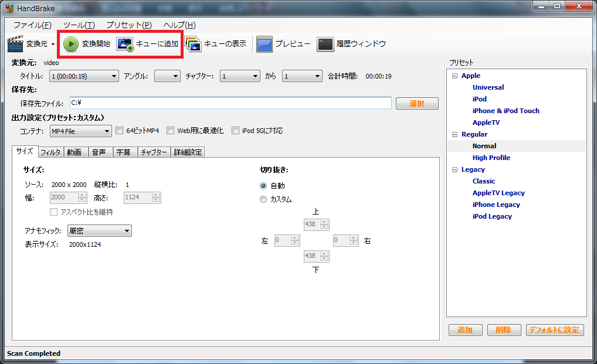597x364 pixels.
Task: Select the iPod preset
Action: click(479, 99)
